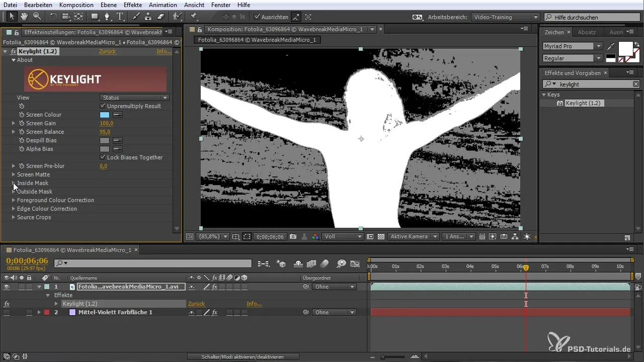Open the Fenster menu
This screenshot has width=644, height=362.
click(220, 5)
